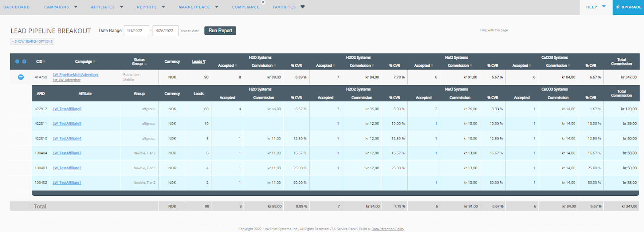Open Help with this page link
Image resolution: width=644 pixels, height=232 pixels.
[x=494, y=30]
